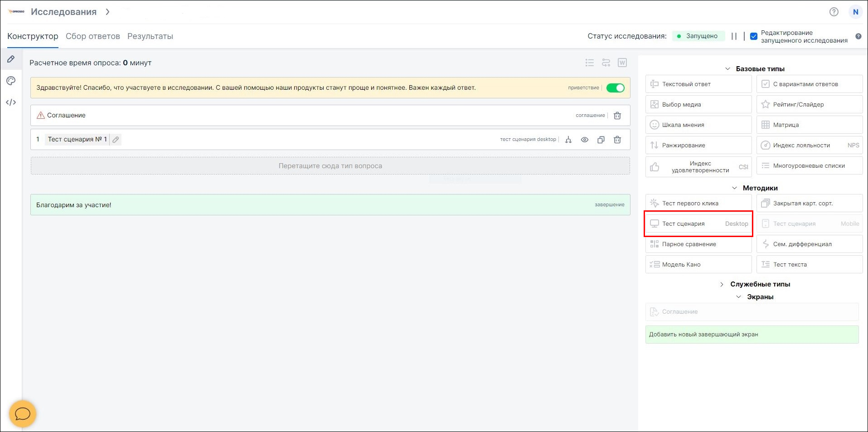This screenshot has height=432, width=868.
Task: Uncheck Редактирование запущенного исследования checkbox
Action: coord(754,36)
